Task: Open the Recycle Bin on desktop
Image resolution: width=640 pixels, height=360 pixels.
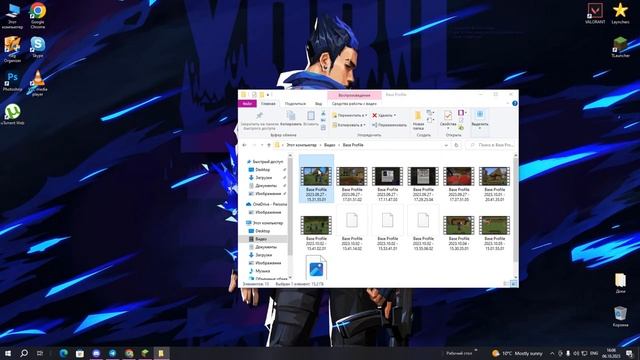Action: coord(620,317)
